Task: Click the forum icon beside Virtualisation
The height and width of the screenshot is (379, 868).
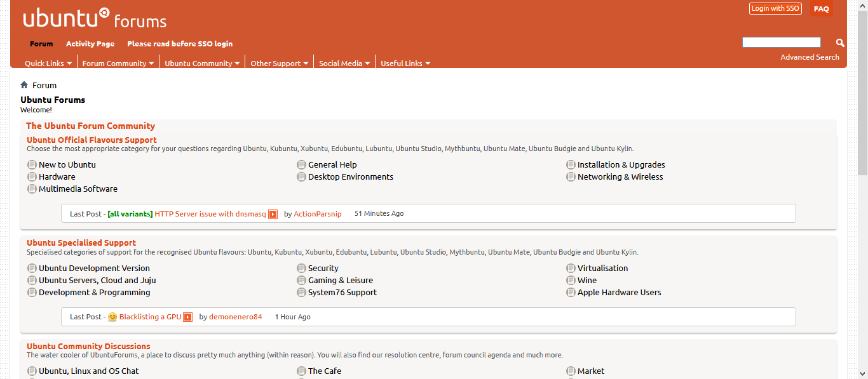Action: pos(571,269)
